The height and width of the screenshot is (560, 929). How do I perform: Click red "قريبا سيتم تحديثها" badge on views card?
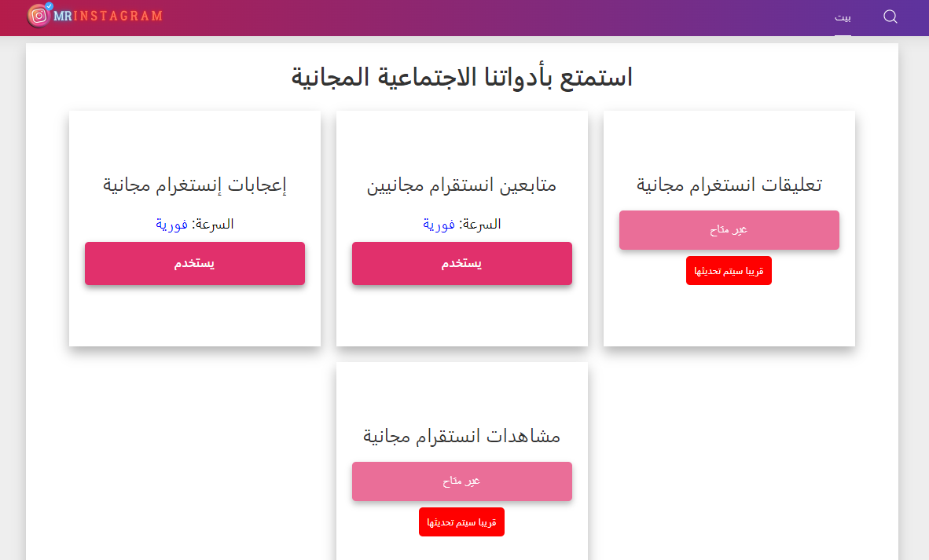click(461, 522)
